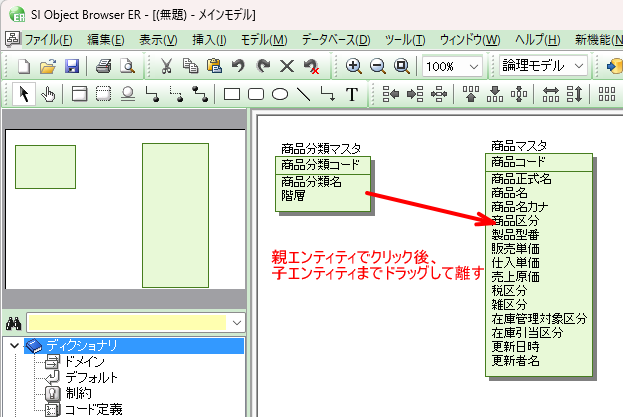The image size is (623, 417).
Task: Copy selection with the copy icon
Action: pyautogui.click(x=190, y=66)
